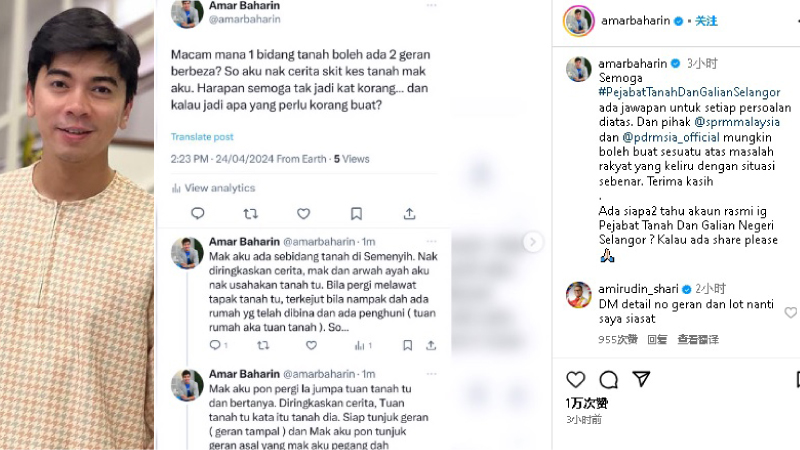This screenshot has width=800, height=450.
Task: Like the Instagram post heart icon
Action: [x=576, y=379]
